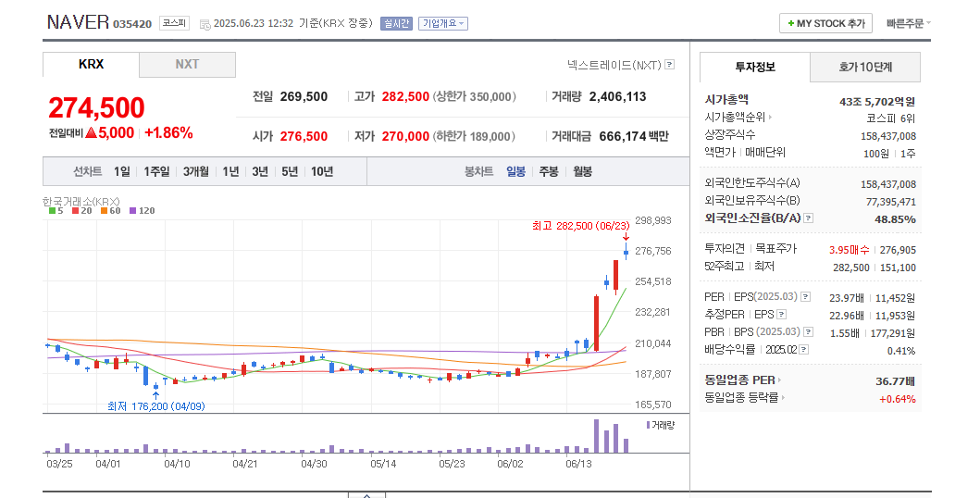This screenshot has height=498, width=980.
Task: Open the help icon beside 외국인소진율(B/A)
Action: [x=808, y=218]
